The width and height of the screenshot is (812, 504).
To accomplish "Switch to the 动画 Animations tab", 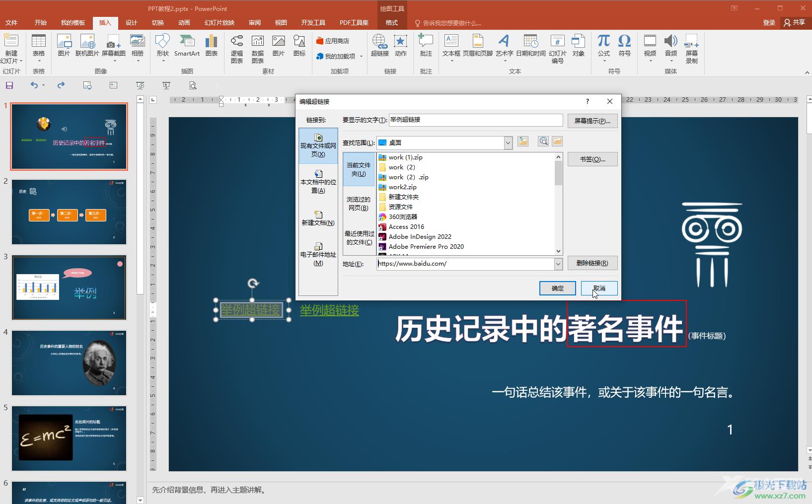I will tap(184, 23).
